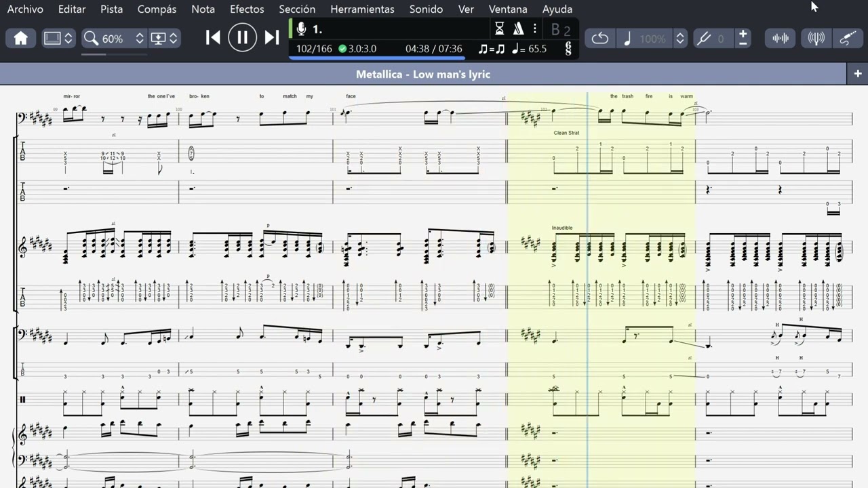Toggle the metronome
Image resolution: width=868 pixels, height=488 pixels.
point(519,29)
